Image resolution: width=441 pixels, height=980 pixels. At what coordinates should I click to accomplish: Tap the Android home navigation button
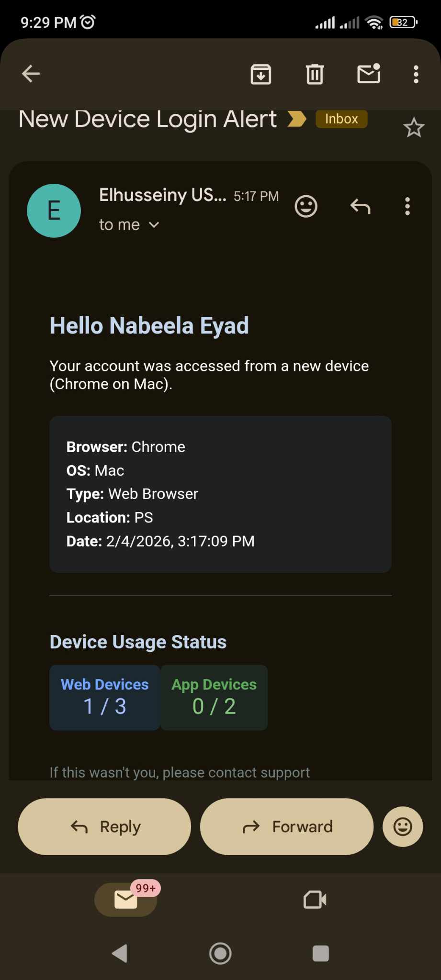220,953
